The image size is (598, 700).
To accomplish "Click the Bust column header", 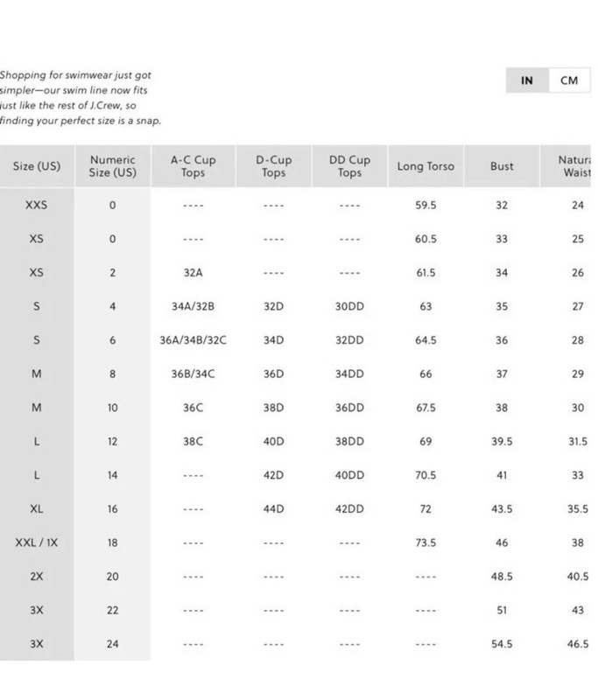I will pyautogui.click(x=502, y=166).
